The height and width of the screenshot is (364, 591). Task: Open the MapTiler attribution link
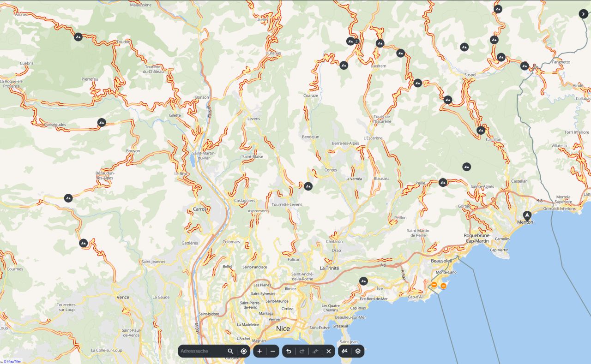pyautogui.click(x=14, y=361)
